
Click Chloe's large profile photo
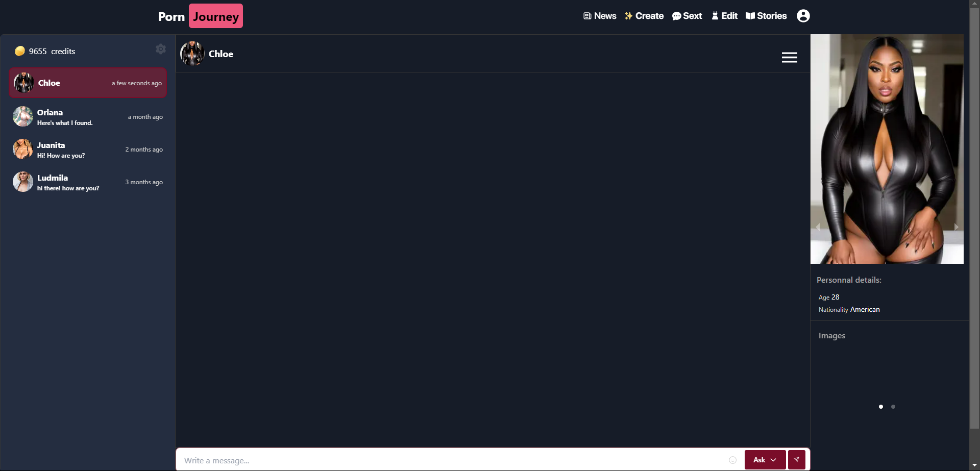click(887, 149)
